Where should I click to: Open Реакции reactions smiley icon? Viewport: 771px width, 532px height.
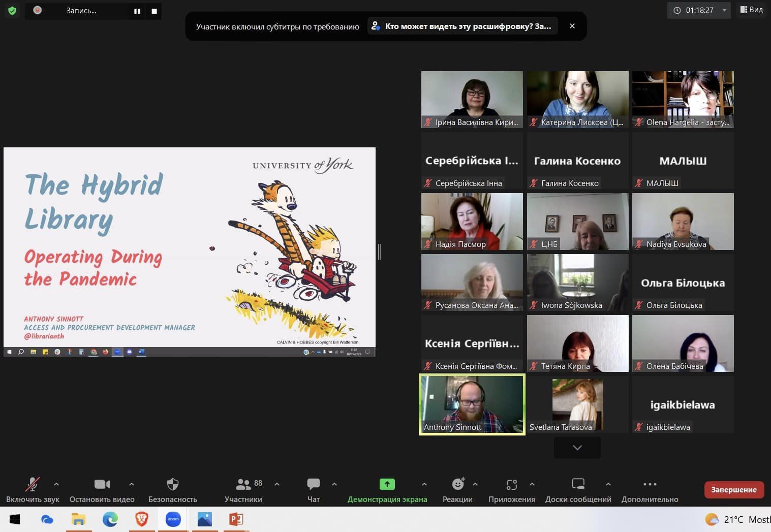pyautogui.click(x=457, y=484)
